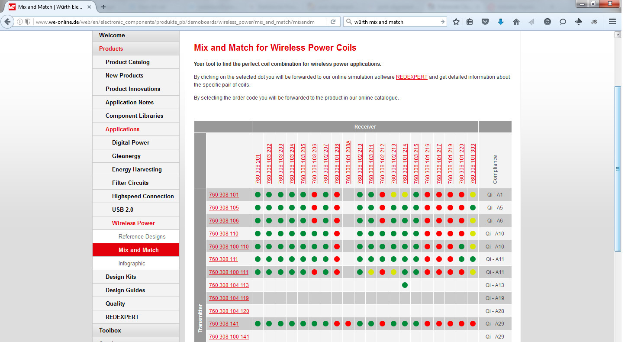Follow the REDEXPERT link in the description
Screen dimensions: 644x342
click(x=412, y=77)
